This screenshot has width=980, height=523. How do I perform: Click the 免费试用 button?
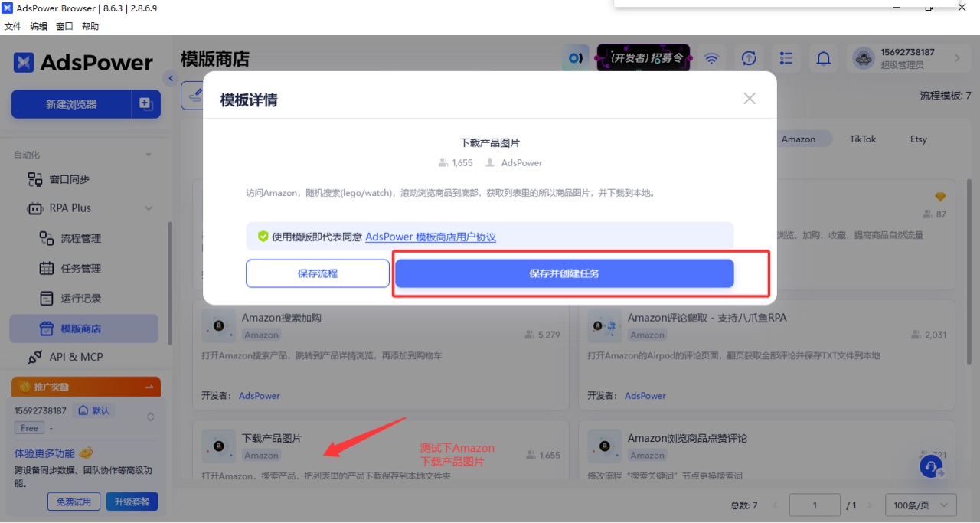point(73,502)
